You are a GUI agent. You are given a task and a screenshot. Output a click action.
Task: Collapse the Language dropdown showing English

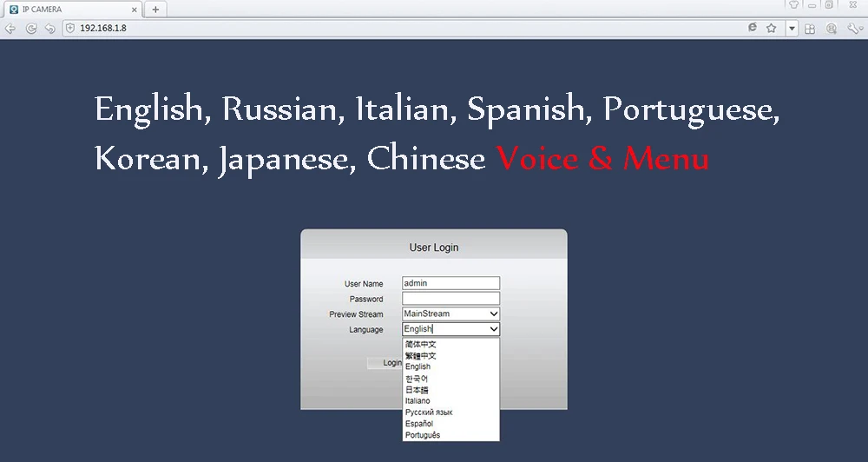tap(450, 329)
